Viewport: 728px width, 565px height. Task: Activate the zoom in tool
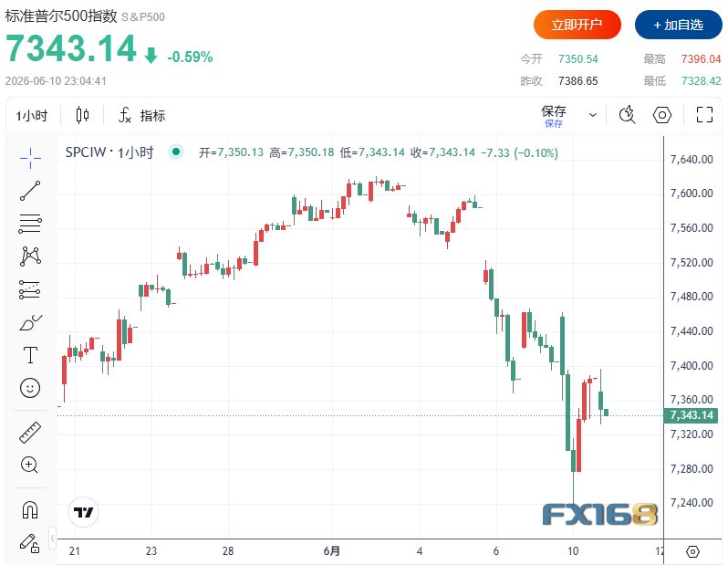(x=30, y=465)
